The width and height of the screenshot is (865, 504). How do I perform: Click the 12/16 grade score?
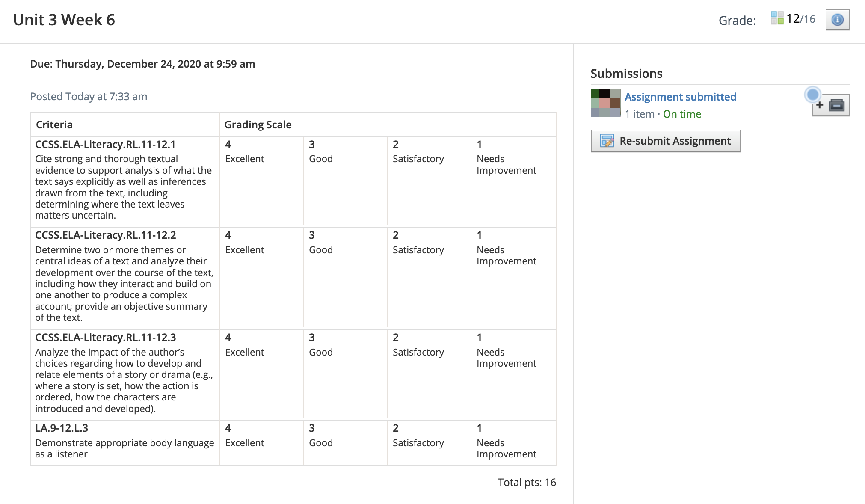(800, 19)
